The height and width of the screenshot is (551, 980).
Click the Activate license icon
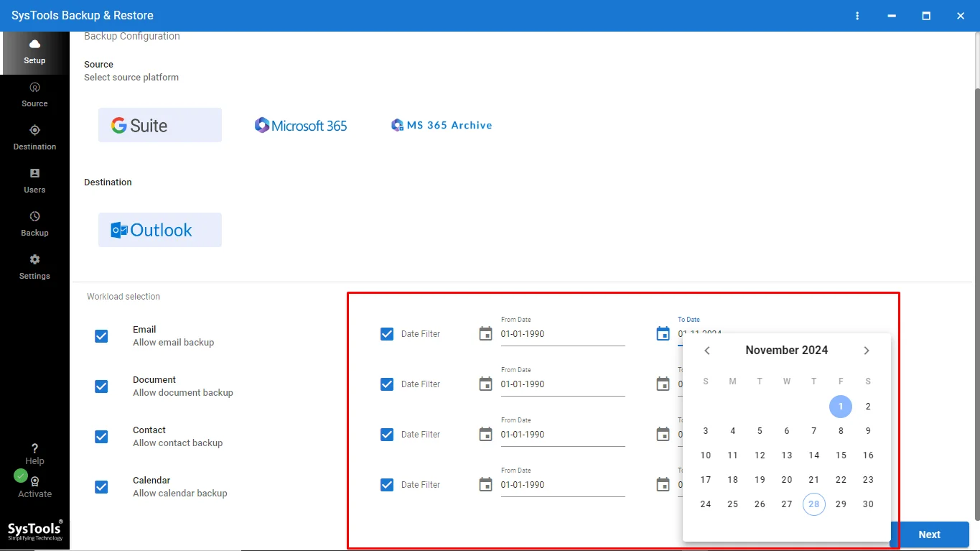34,481
